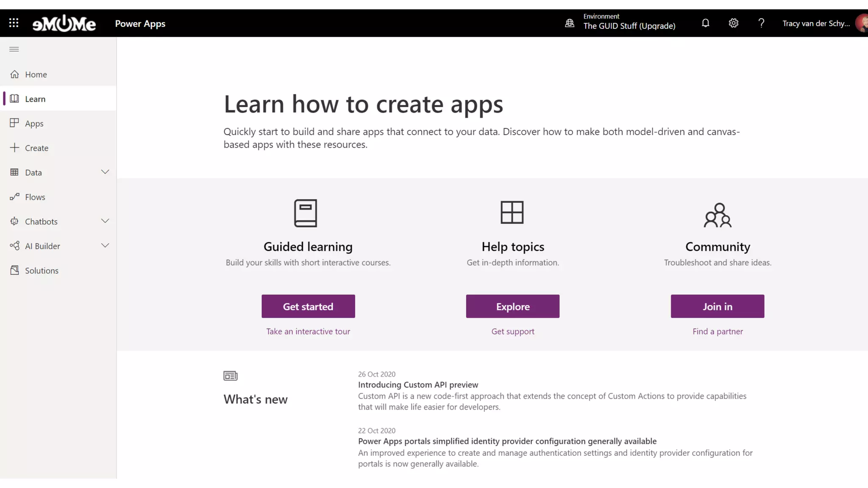This screenshot has height=488, width=868.
Task: Click the user profile avatar
Action: point(862,23)
